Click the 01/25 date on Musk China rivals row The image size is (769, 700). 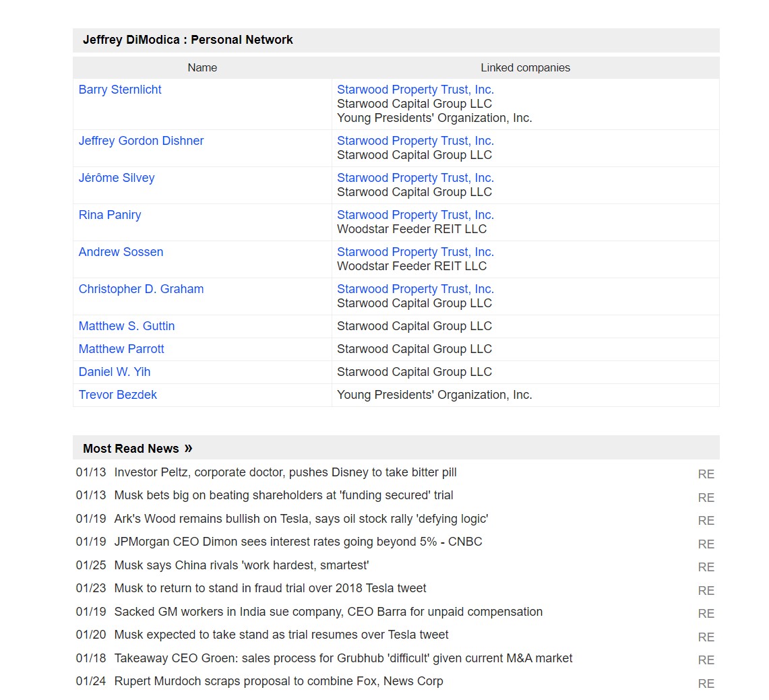(91, 566)
